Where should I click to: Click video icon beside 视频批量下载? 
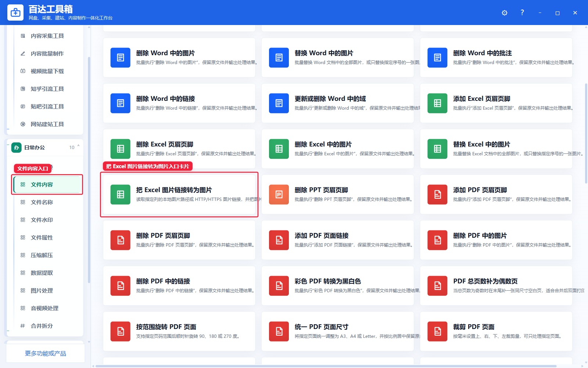[23, 71]
